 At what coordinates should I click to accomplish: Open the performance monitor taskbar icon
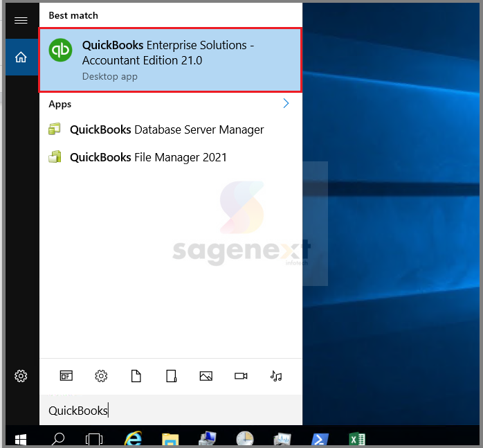pos(282,440)
